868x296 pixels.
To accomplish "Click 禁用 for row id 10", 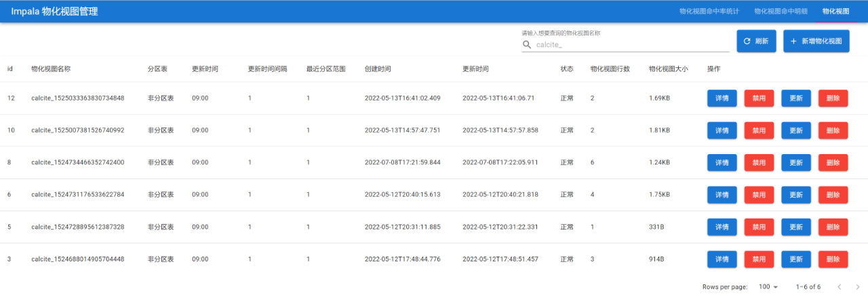I will [x=759, y=130].
